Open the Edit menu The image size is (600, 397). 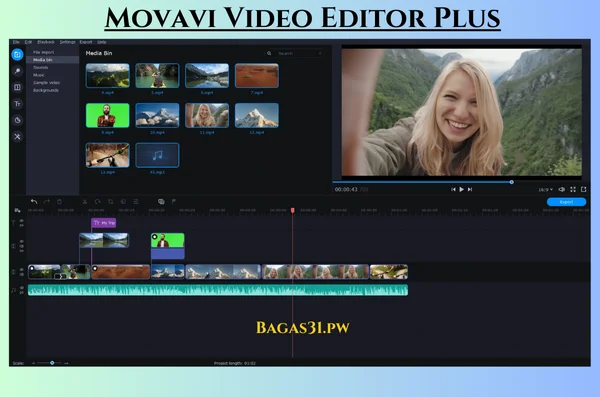[x=28, y=42]
